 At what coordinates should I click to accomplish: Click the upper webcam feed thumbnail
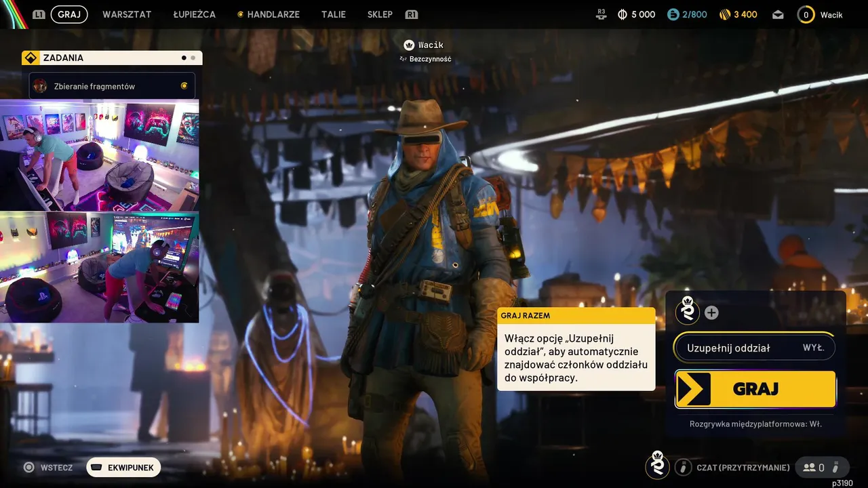click(99, 155)
